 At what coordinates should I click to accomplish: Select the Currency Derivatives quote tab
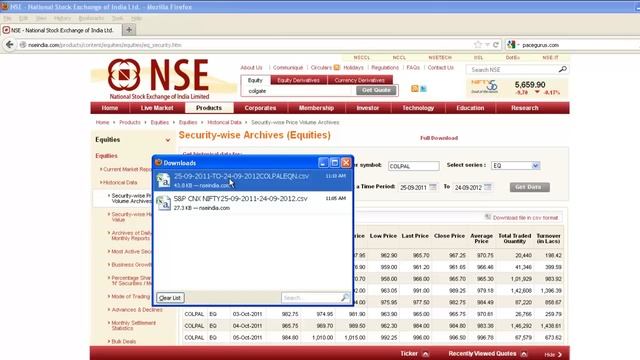(360, 80)
